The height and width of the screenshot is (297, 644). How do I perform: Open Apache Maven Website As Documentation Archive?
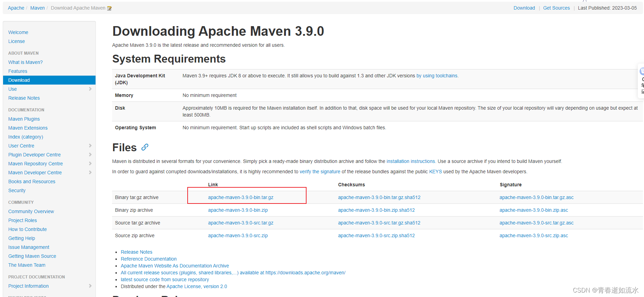(x=175, y=266)
